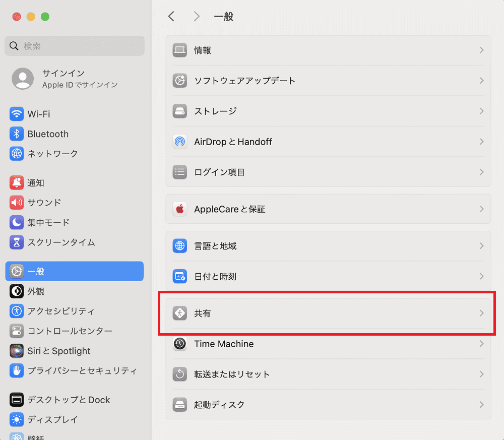The width and height of the screenshot is (504, 440).
Task: Expand 言語と地域 row chevron
Action: click(x=481, y=246)
